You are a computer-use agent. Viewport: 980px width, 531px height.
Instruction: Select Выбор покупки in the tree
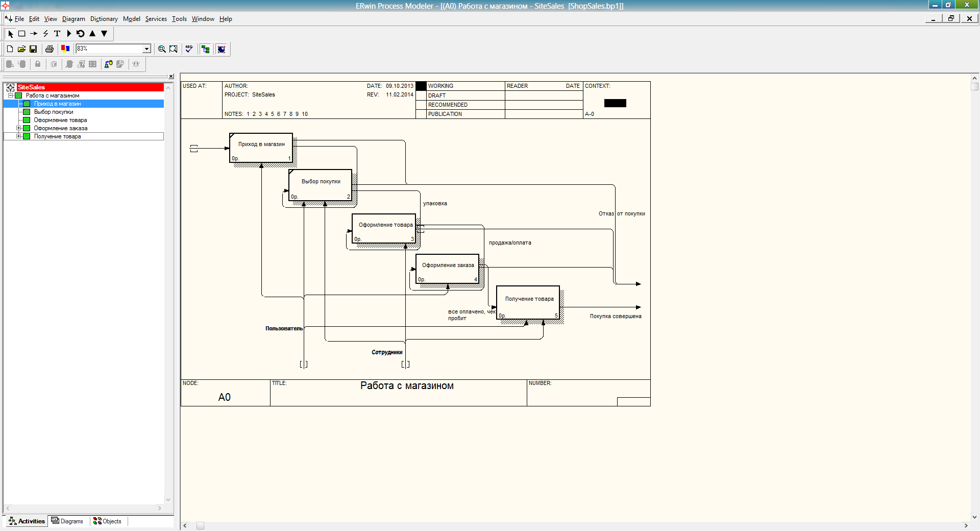tap(54, 112)
